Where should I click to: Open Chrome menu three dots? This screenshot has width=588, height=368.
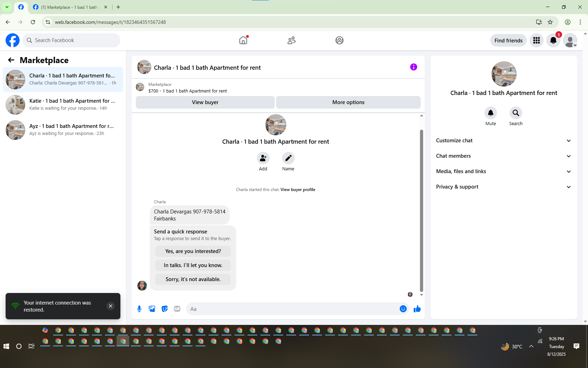580,22
